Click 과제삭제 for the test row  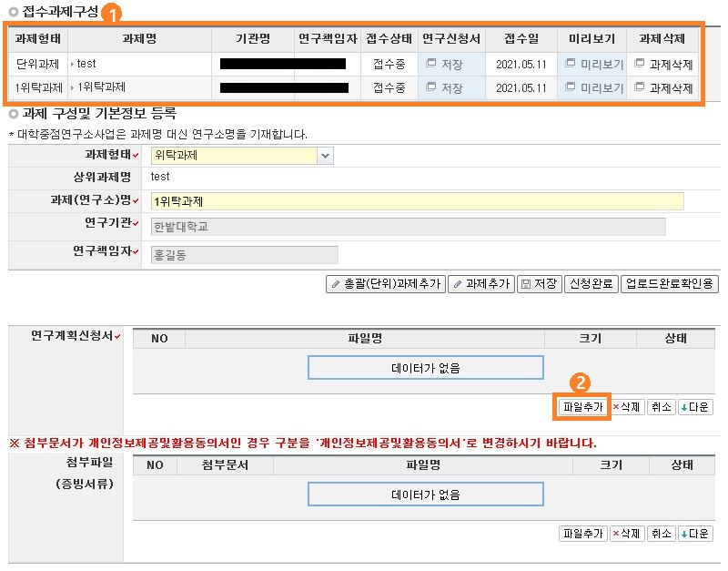(664, 65)
